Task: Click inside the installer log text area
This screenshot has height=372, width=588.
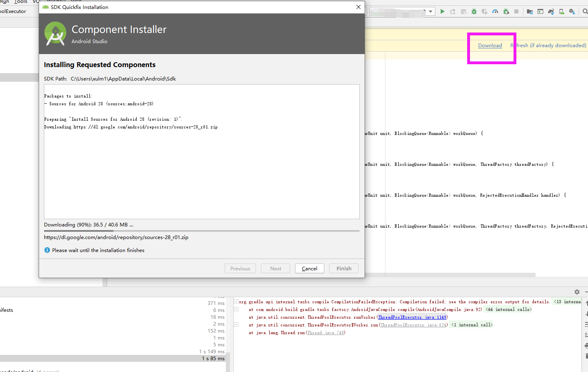Action: click(x=202, y=152)
